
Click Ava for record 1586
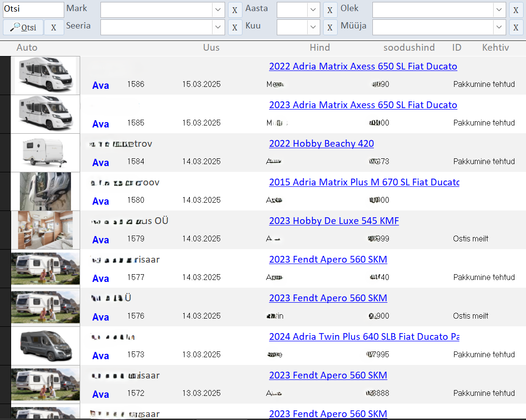100,85
